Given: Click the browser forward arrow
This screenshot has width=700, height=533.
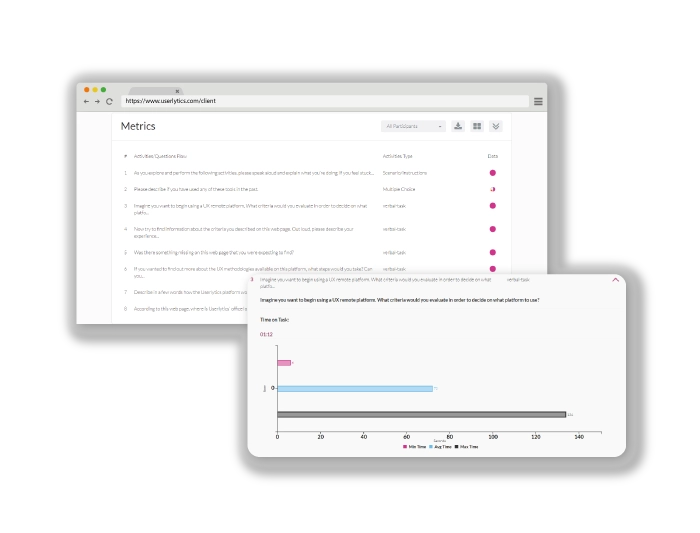Looking at the screenshot, I should (x=97, y=101).
